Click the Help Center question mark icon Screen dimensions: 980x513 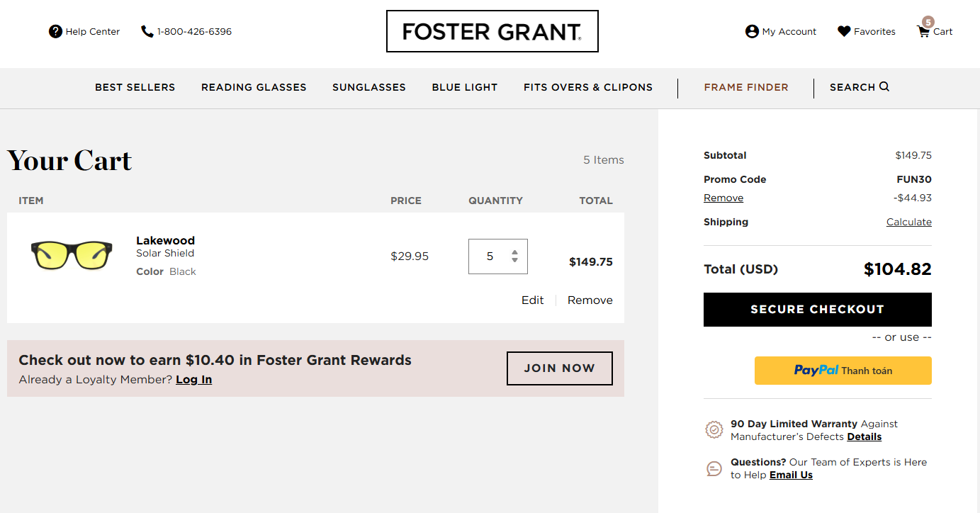(55, 31)
